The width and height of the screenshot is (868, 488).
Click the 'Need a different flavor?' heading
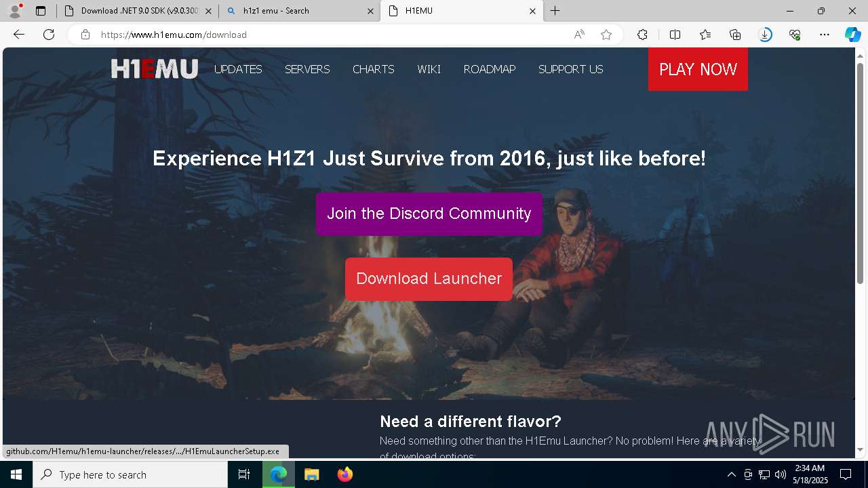click(471, 421)
